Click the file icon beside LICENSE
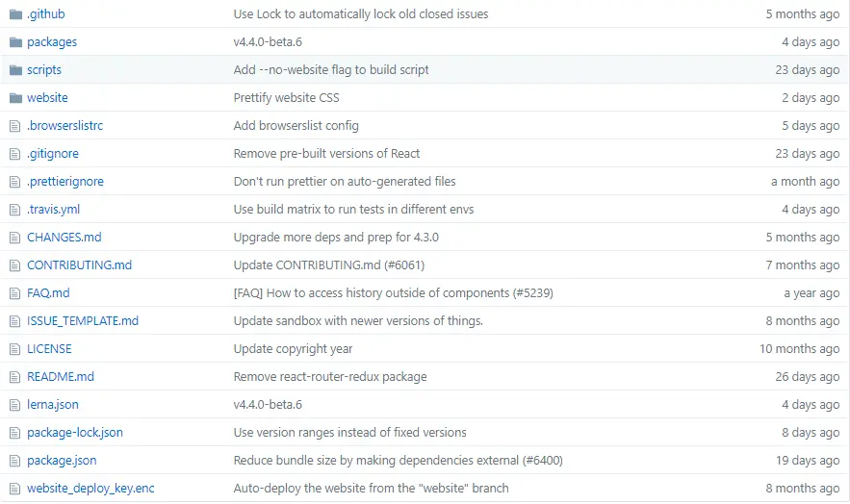850x504 pixels. point(14,349)
